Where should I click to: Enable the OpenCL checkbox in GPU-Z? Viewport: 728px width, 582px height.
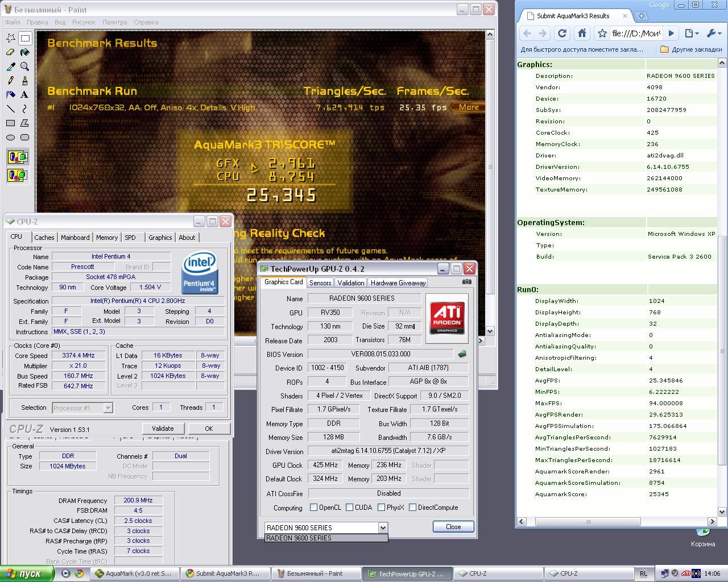click(313, 508)
